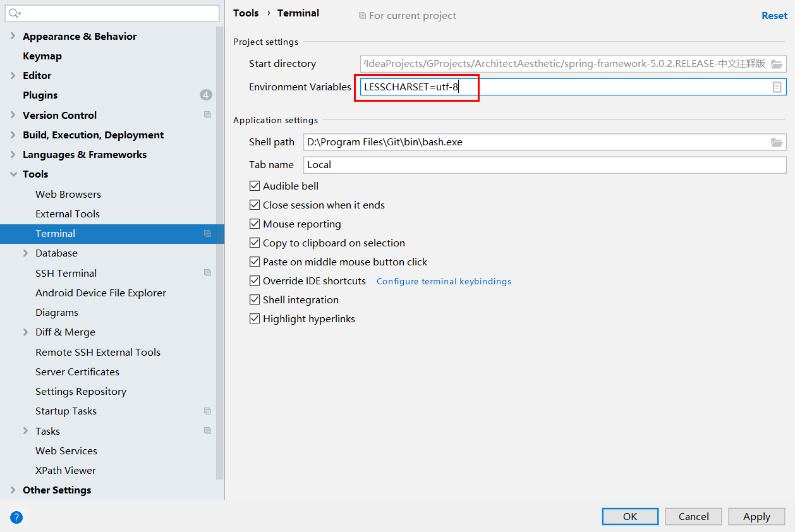Click the Start directory browse folder icon
This screenshot has height=532, width=795.
click(x=777, y=64)
